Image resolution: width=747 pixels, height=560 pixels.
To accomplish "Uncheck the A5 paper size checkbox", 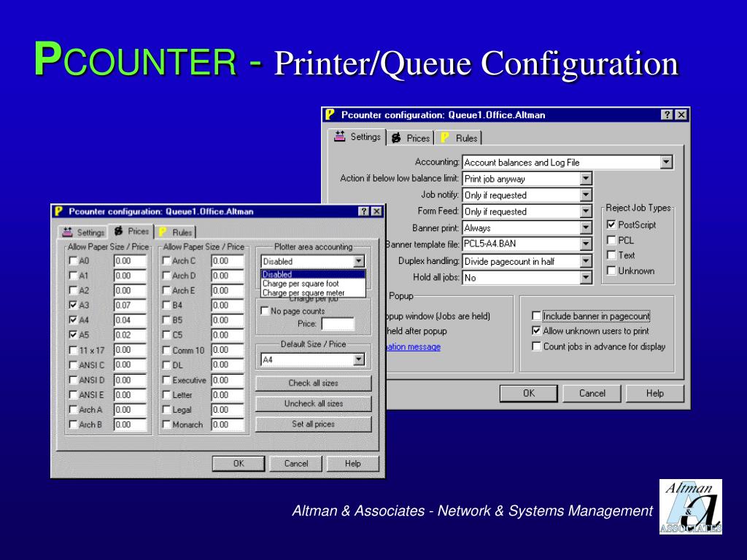I will tap(73, 334).
